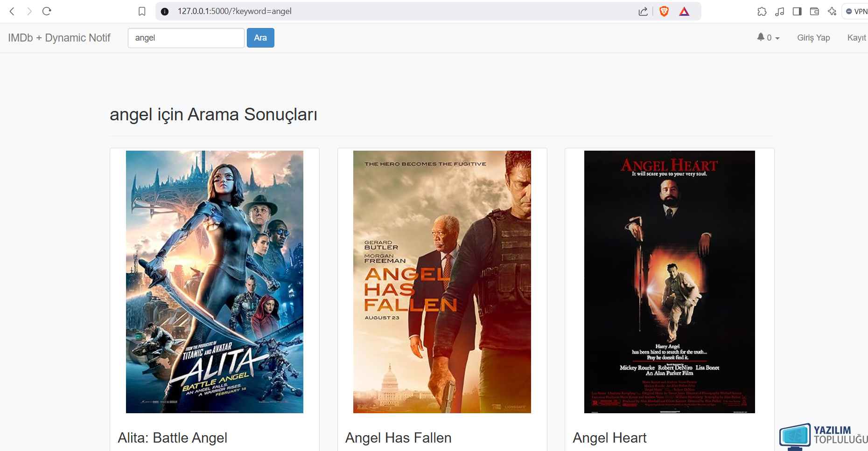Click the Angel Heart title
This screenshot has width=868, height=451.
609,438
